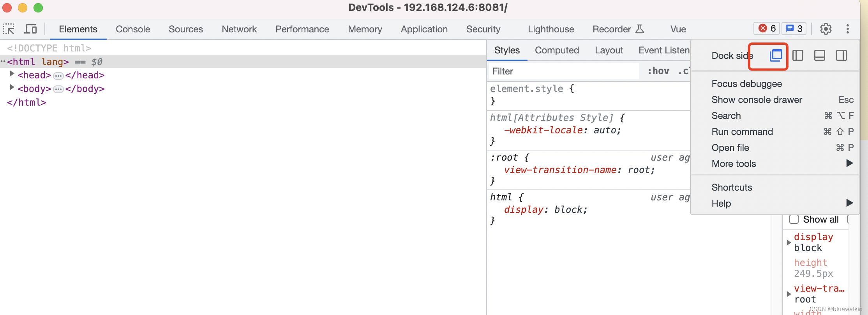Viewport: 868px width, 315px height.
Task: Activate the inspect element picker tool
Action: click(9, 29)
